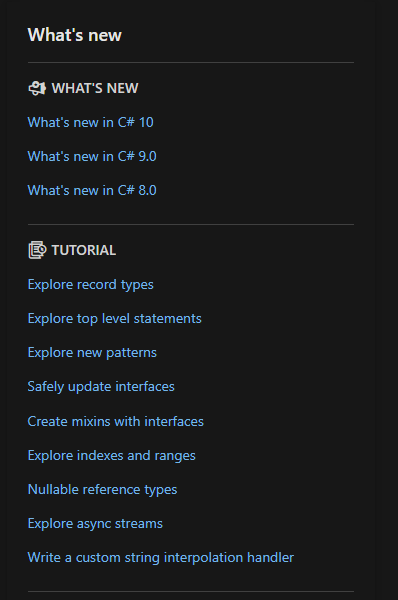Click the Tutorial section icon
The height and width of the screenshot is (600, 398).
point(37,250)
